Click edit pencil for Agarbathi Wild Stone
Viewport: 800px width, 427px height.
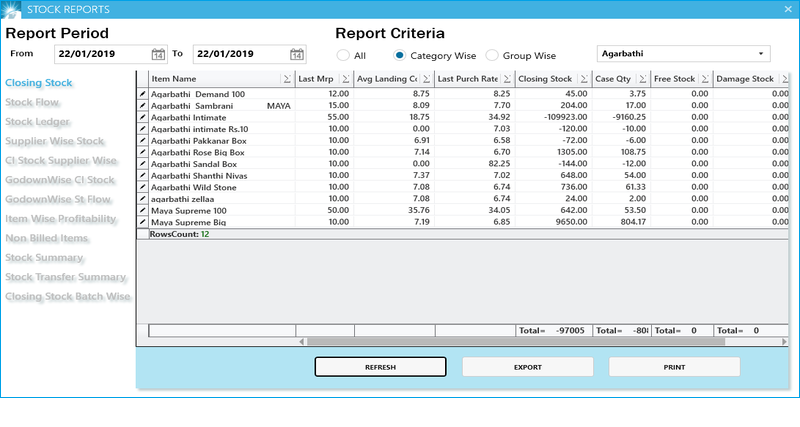pos(143,187)
